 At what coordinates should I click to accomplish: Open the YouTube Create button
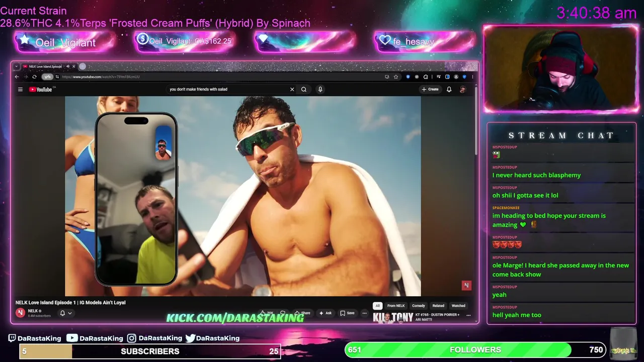click(430, 89)
